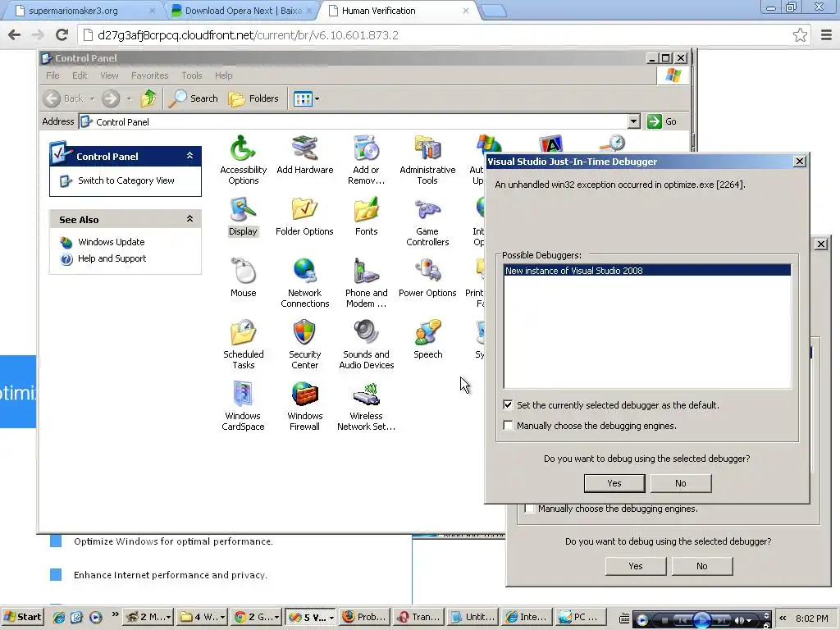Open Administrative Tools icon
The width and height of the screenshot is (840, 630).
click(x=427, y=160)
